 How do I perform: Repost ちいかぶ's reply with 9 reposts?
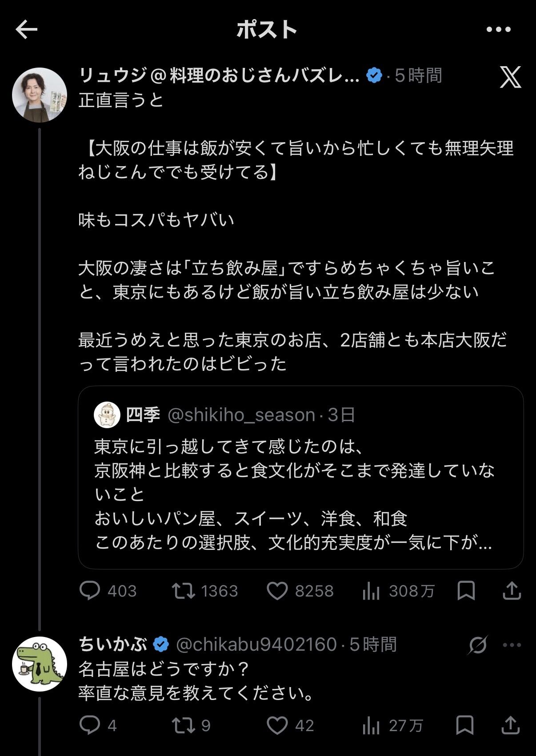(x=191, y=725)
